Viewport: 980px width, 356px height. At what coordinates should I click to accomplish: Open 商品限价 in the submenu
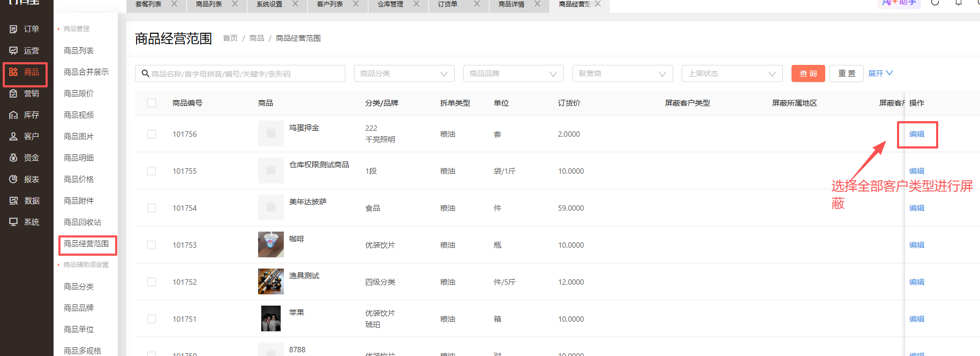[79, 93]
